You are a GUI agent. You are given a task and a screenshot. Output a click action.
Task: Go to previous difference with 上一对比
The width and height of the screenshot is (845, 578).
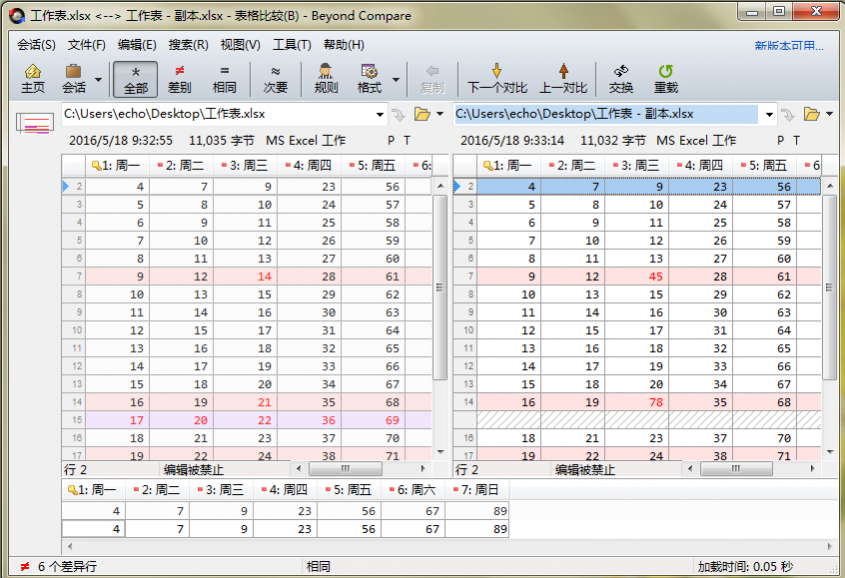pyautogui.click(x=563, y=79)
